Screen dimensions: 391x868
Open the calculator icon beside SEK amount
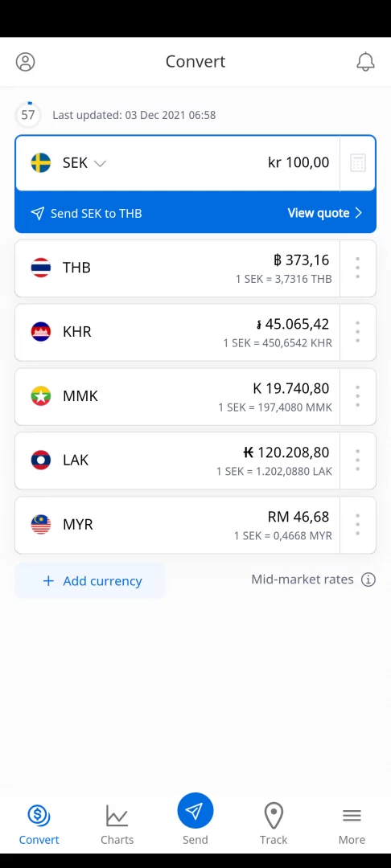tap(358, 163)
